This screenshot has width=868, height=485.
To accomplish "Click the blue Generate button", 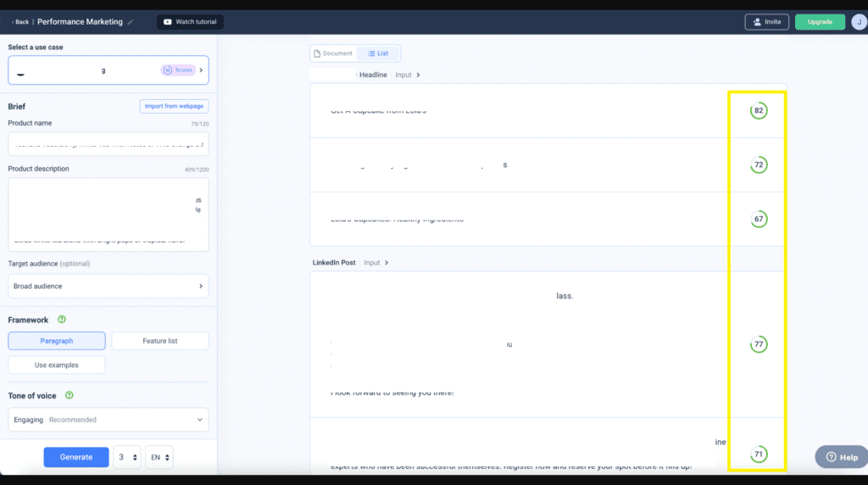I will coord(76,457).
